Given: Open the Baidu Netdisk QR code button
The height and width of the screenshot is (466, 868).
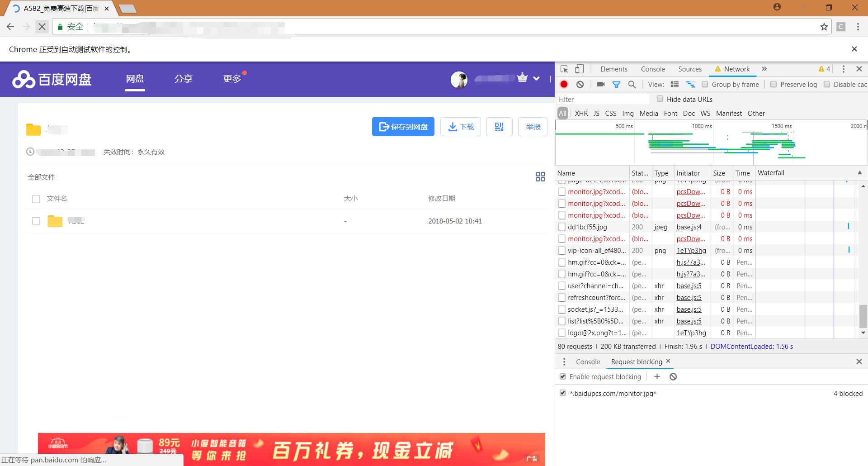Looking at the screenshot, I should pyautogui.click(x=499, y=127).
